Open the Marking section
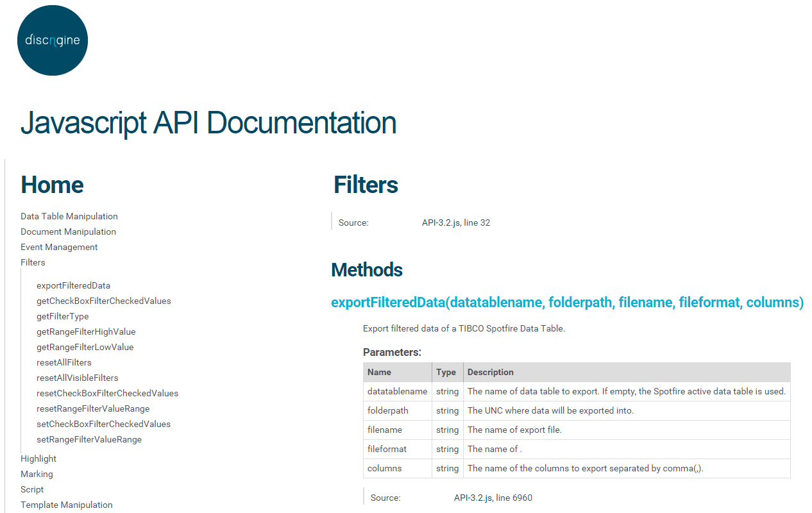 tap(37, 474)
